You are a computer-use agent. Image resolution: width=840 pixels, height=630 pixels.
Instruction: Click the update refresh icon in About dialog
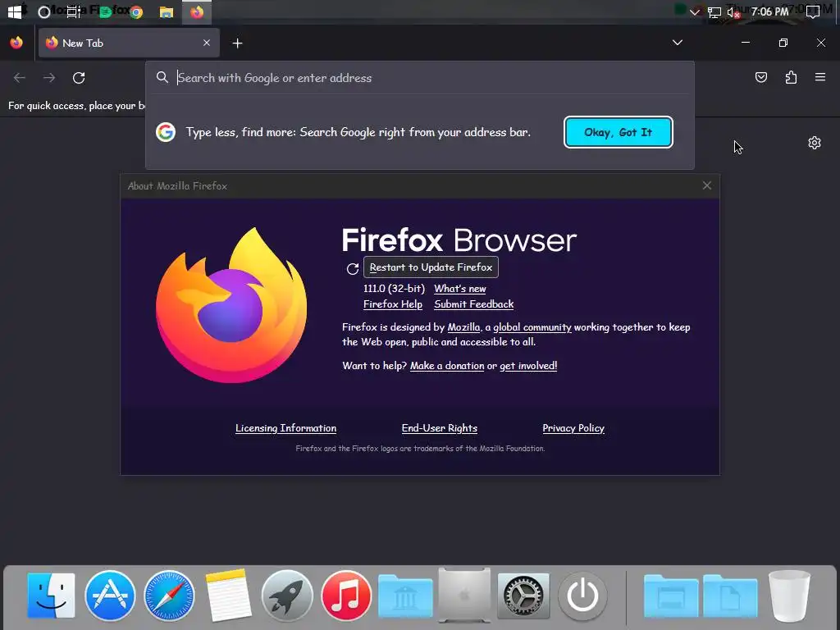pyautogui.click(x=353, y=268)
